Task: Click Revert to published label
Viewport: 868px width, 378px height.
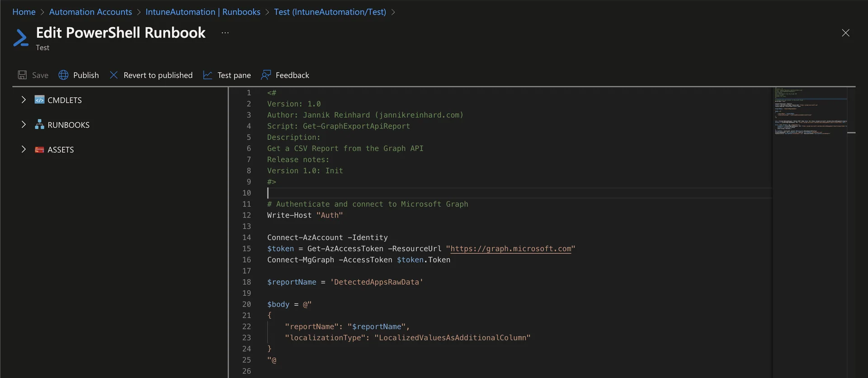Action: point(158,75)
